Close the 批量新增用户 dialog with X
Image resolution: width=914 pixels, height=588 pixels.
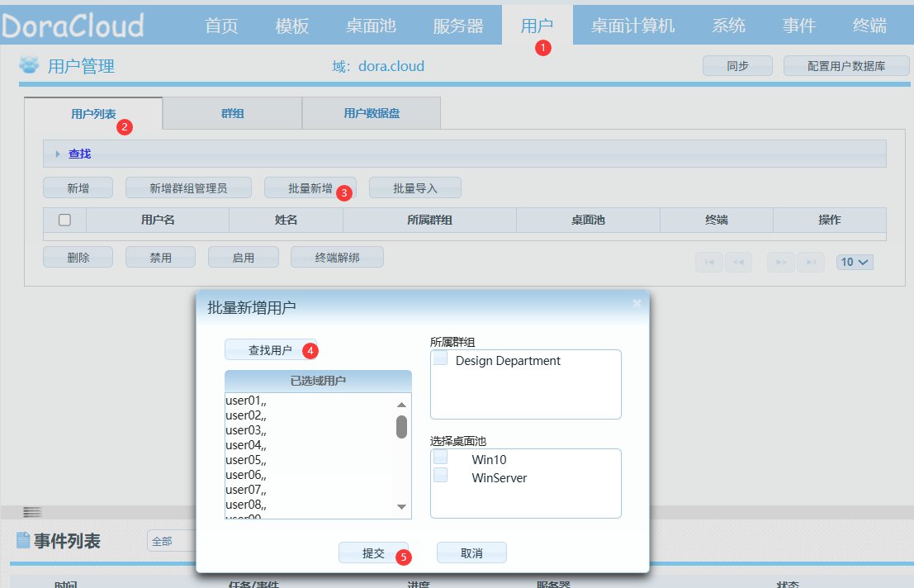tap(637, 304)
